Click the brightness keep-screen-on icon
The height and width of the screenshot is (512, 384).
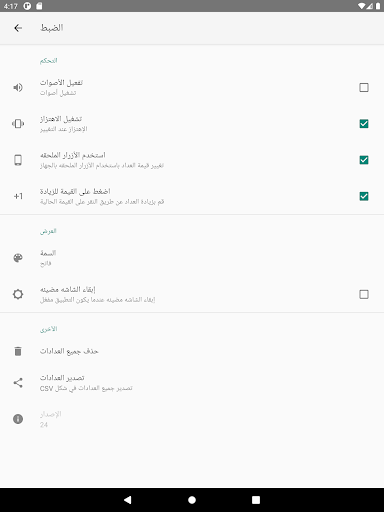pos(18,294)
